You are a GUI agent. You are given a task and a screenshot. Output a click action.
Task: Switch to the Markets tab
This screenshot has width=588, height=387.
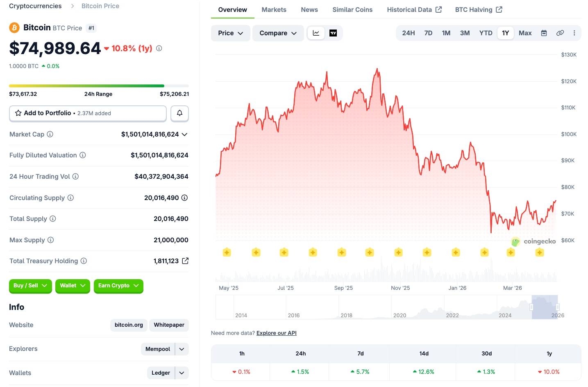tap(274, 9)
